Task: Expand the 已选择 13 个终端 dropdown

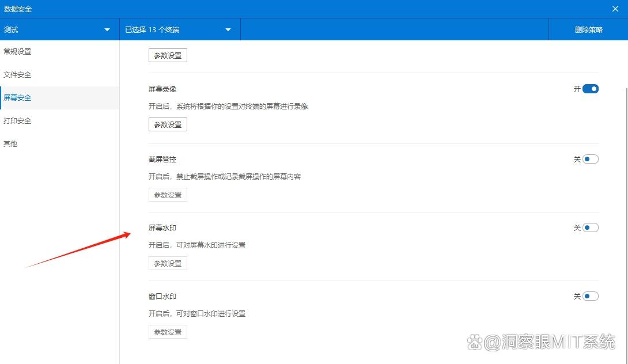Action: 228,30
